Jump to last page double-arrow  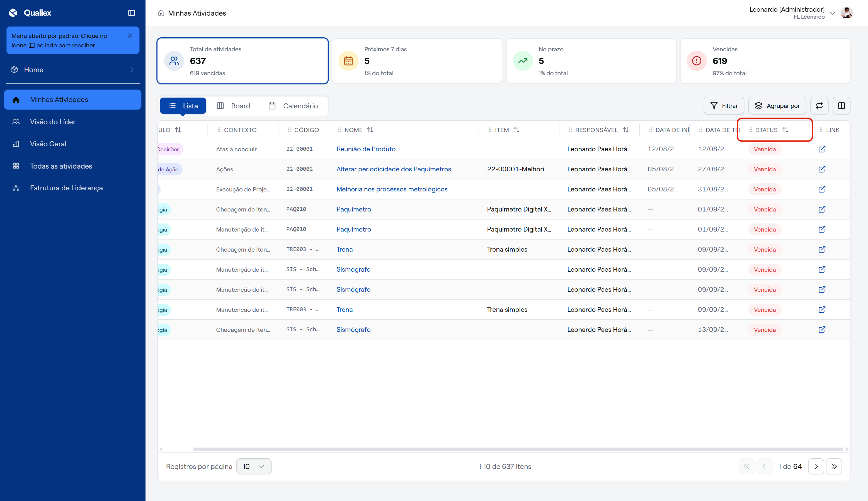[x=834, y=466]
